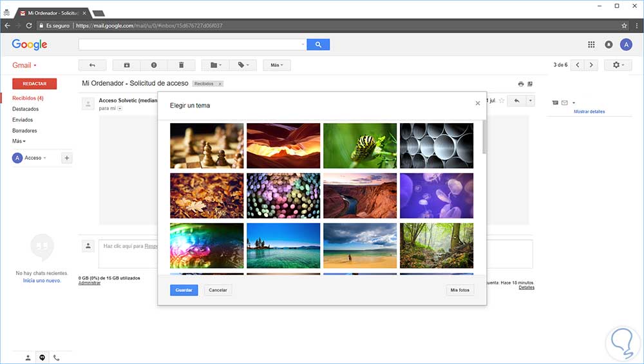This screenshot has height=364, width=644.
Task: Click the blue search magnifier button
Action: (x=318, y=44)
